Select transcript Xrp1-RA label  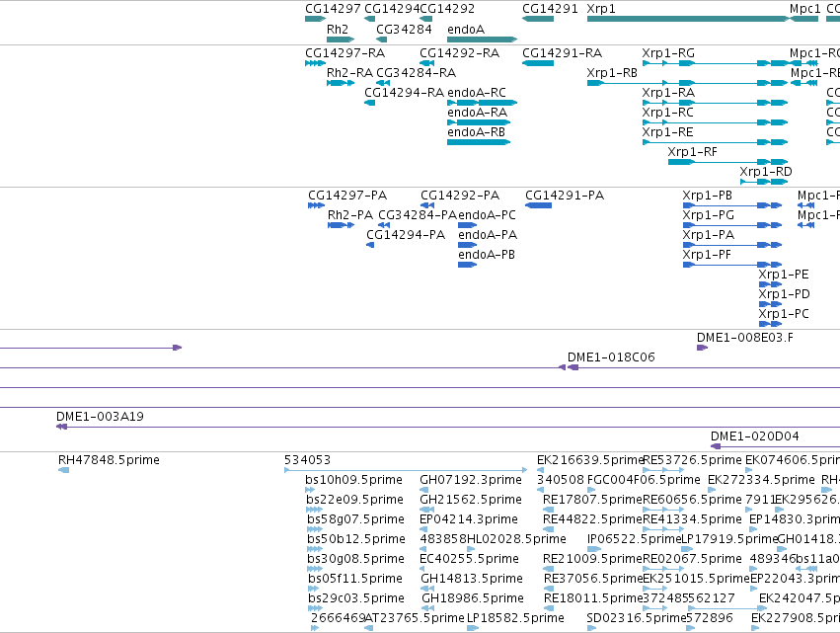coord(668,92)
